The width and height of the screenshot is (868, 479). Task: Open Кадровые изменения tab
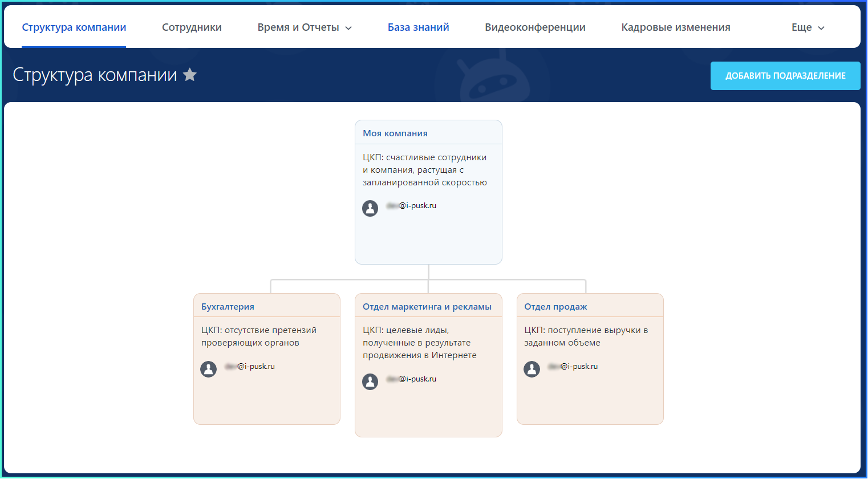click(x=675, y=27)
